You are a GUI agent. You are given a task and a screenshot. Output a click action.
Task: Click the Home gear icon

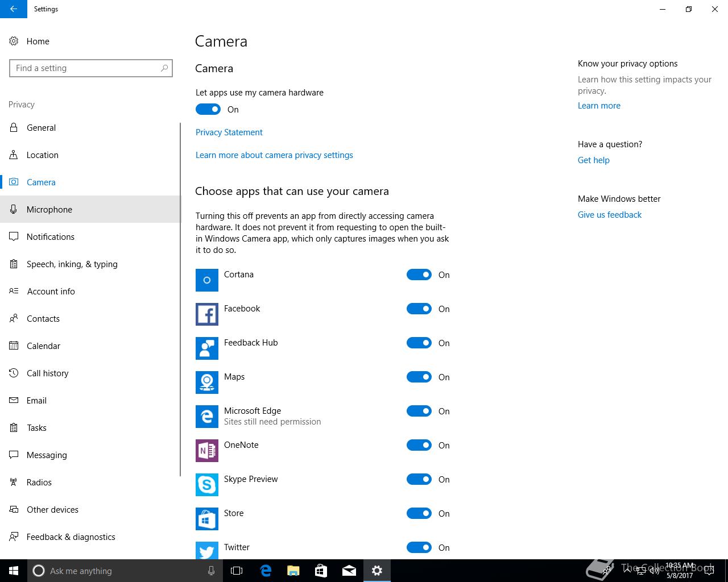tap(14, 41)
